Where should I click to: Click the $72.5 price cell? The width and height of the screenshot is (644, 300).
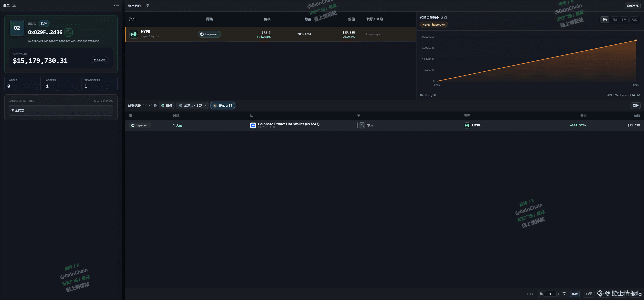point(266,32)
